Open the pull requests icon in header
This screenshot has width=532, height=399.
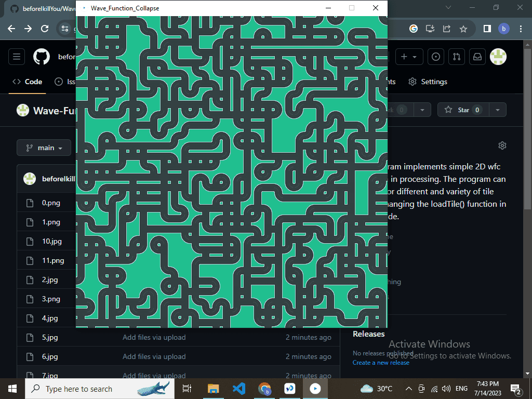point(456,57)
